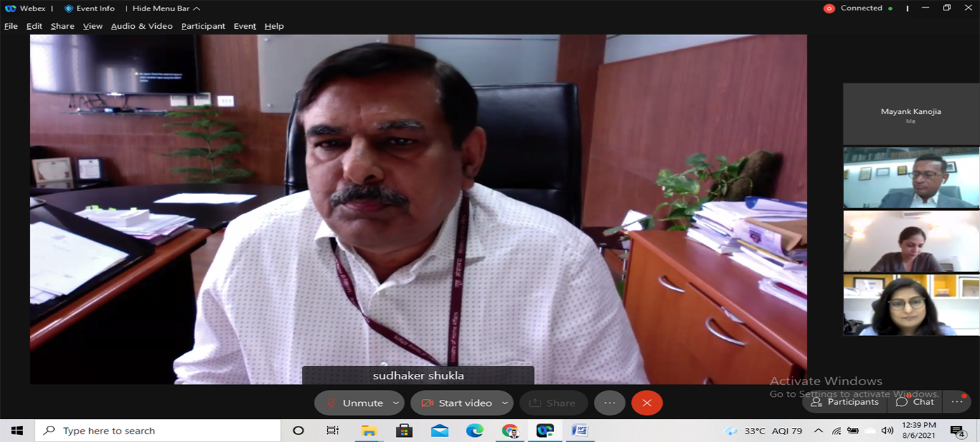Open the Participants panel
Image resolution: width=980 pixels, height=442 pixels.
click(x=845, y=402)
